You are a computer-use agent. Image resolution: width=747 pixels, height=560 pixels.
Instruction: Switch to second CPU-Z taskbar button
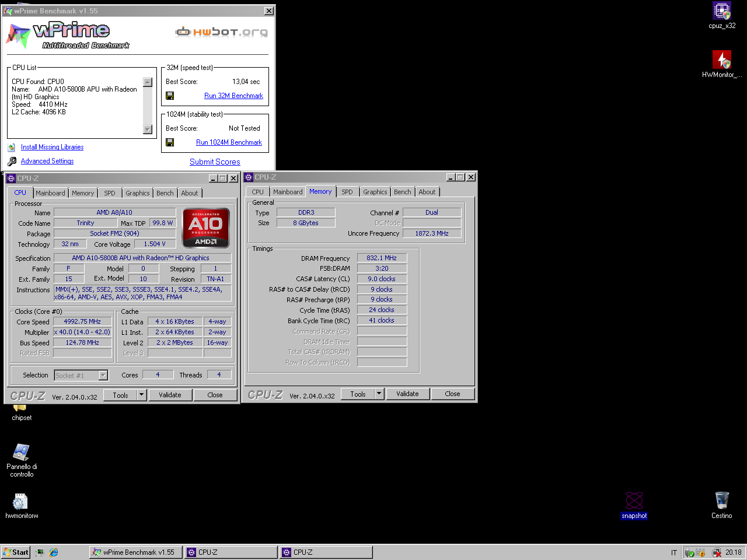pos(326,552)
